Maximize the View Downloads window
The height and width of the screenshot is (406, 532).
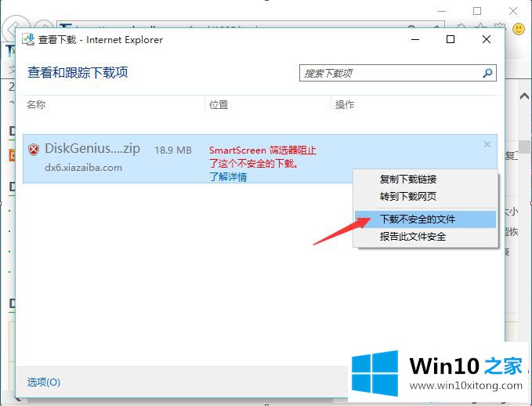[451, 39]
